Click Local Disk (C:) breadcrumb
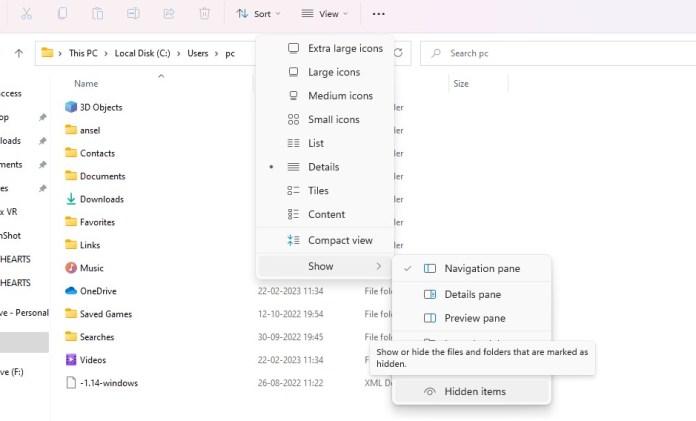The image size is (696, 421). (141, 53)
